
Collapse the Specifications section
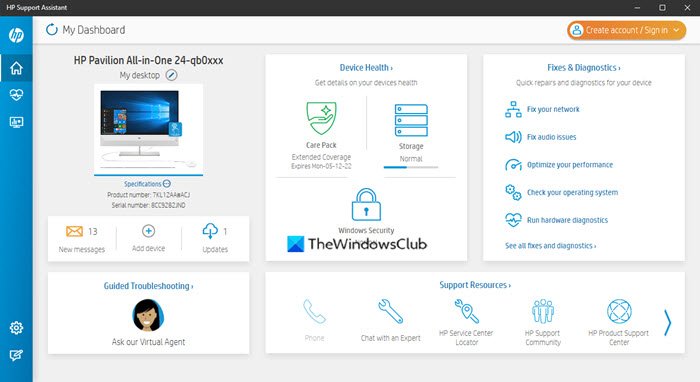(167, 184)
